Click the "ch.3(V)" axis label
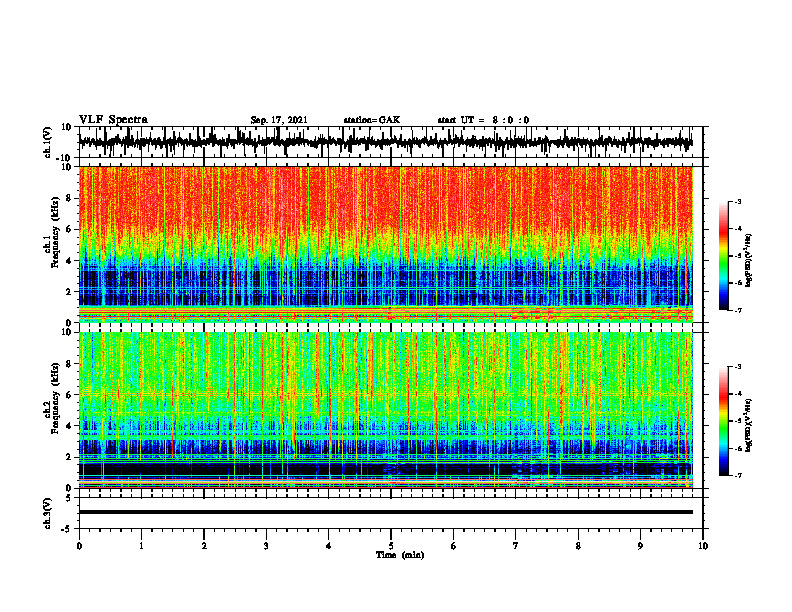This screenshot has width=792, height=612. tap(48, 513)
